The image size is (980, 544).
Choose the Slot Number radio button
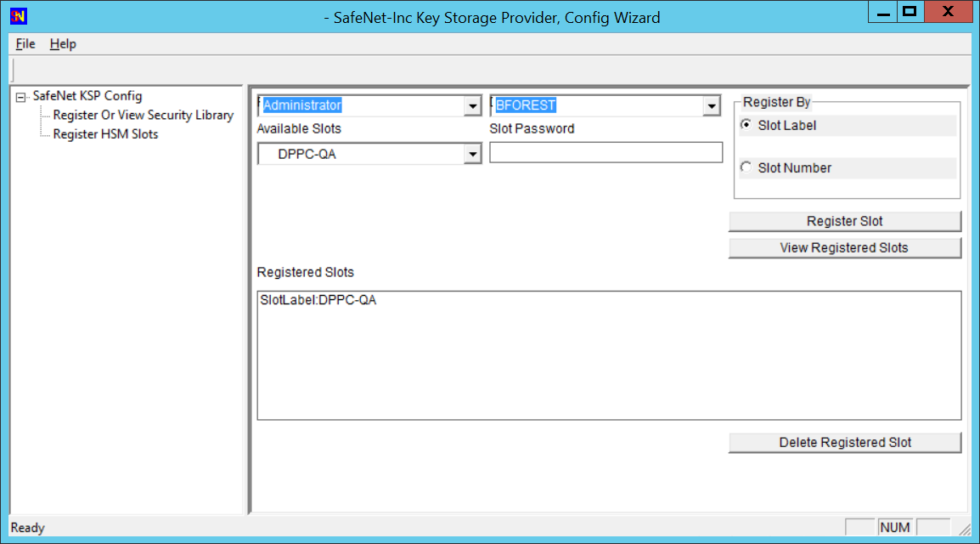tap(746, 167)
